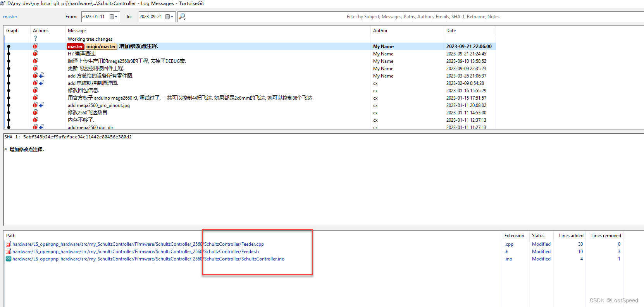The width and height of the screenshot is (644, 307).
Task: Click the Feeder.h file type icon
Action: tap(9, 252)
